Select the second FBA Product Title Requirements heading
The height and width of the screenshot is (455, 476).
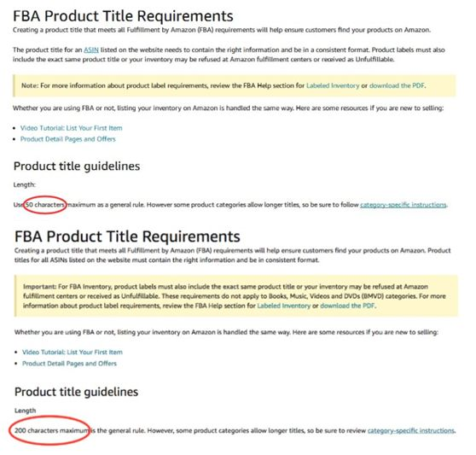(x=127, y=236)
